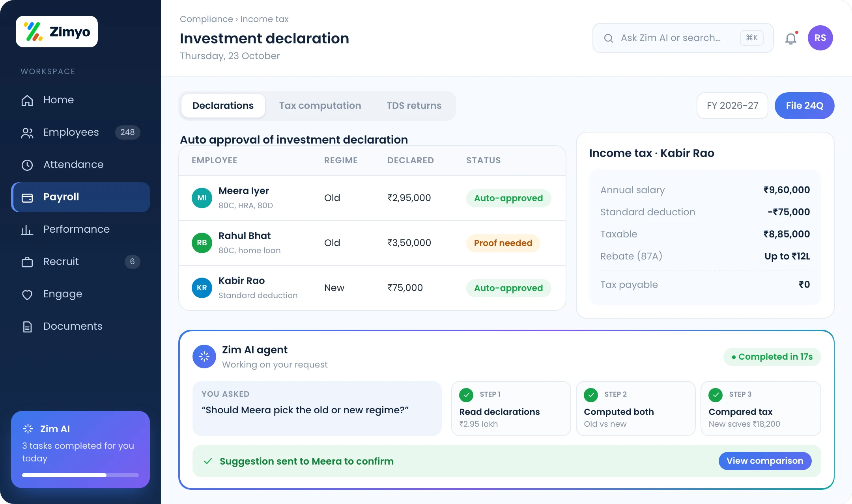Click the search magnifier icon
The height and width of the screenshot is (504, 852).
[x=609, y=38]
